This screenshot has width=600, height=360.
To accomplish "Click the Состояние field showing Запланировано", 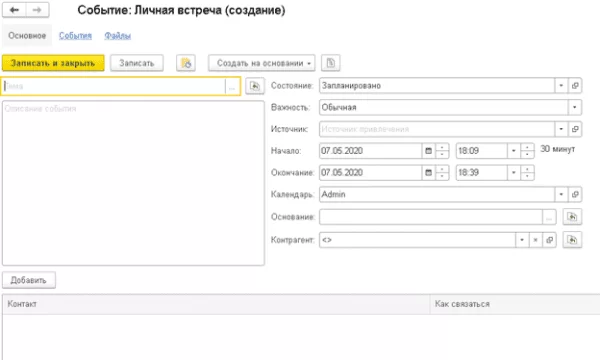I will coord(437,86).
